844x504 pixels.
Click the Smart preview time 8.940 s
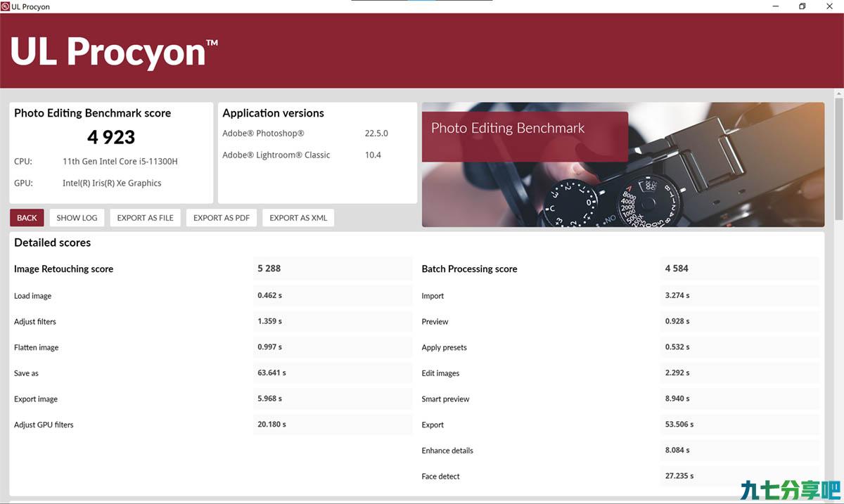coord(677,399)
